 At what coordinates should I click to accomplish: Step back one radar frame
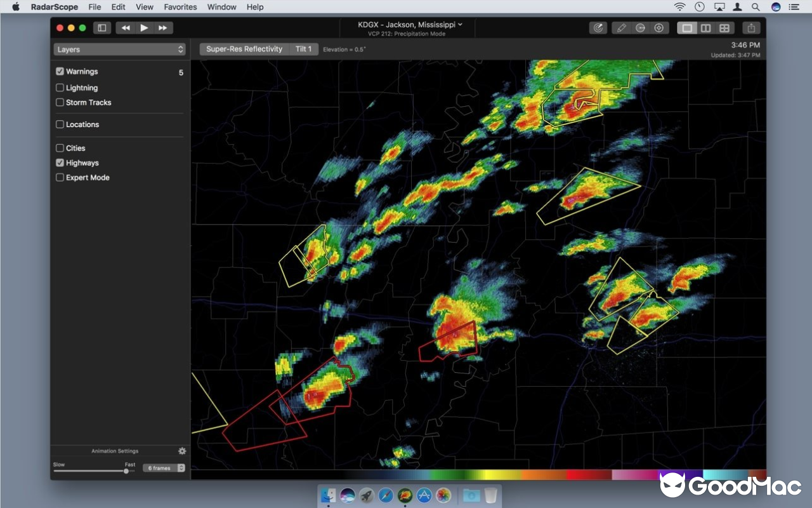coord(126,28)
